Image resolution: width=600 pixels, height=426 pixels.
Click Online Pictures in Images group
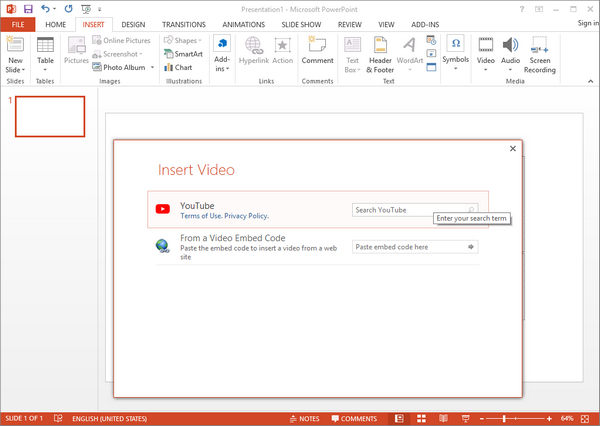tap(122, 40)
